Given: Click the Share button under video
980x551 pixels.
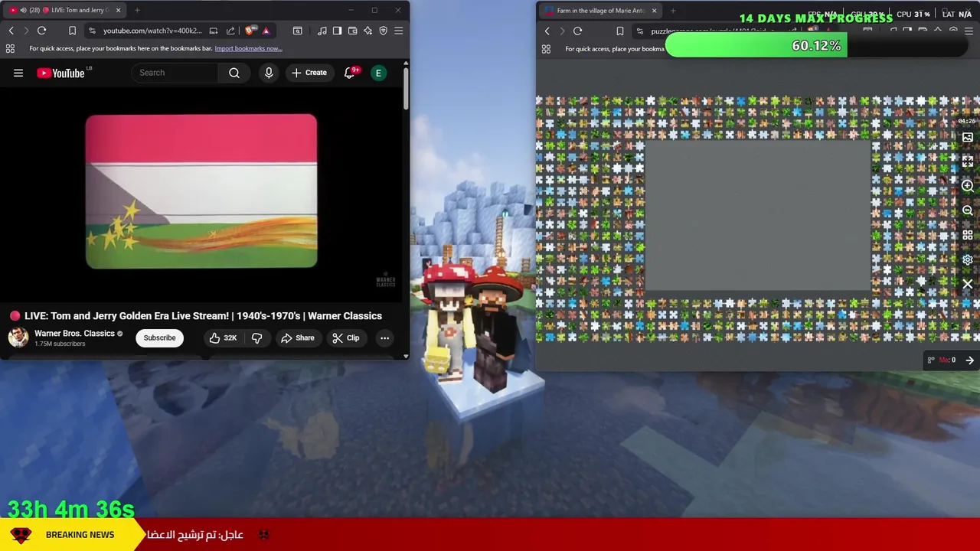Looking at the screenshot, I should tap(297, 337).
